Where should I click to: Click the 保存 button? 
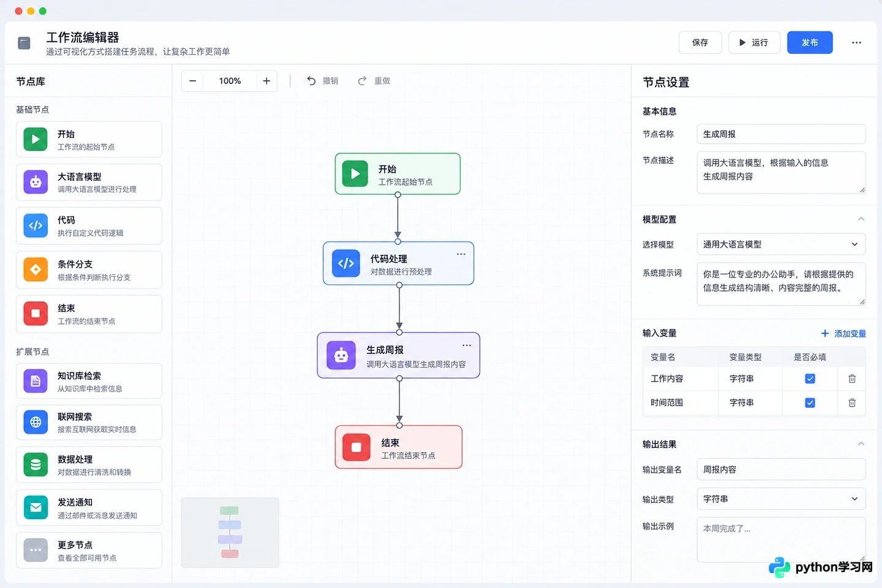point(700,42)
